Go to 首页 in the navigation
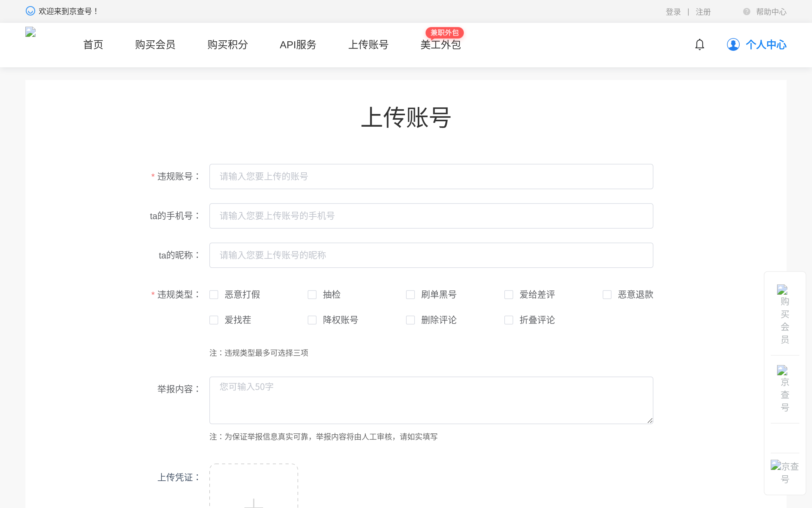 (93, 45)
